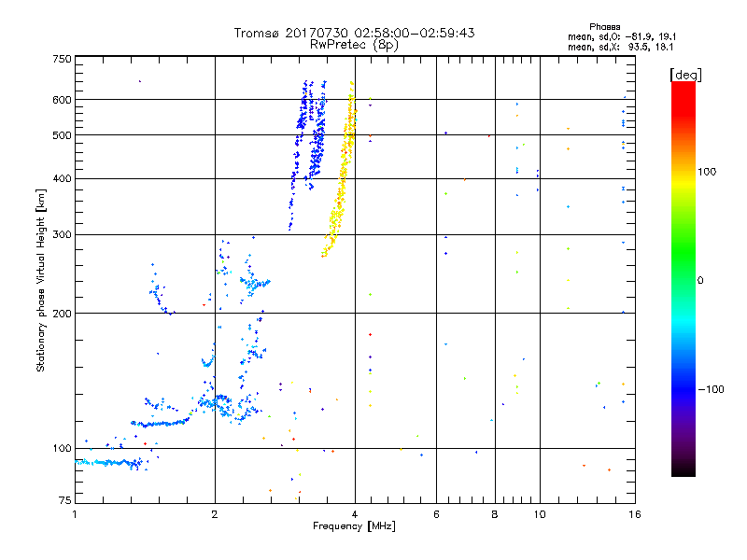Screen dimensions: 747x560
Task: Click the '500' y-axis tick label
Action: (x=62, y=135)
